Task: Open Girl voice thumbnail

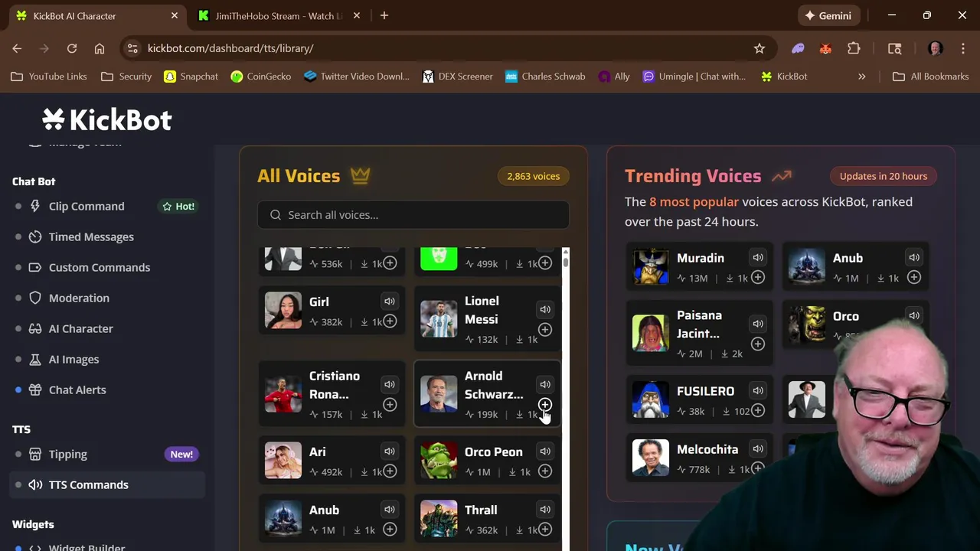Action: tap(283, 311)
